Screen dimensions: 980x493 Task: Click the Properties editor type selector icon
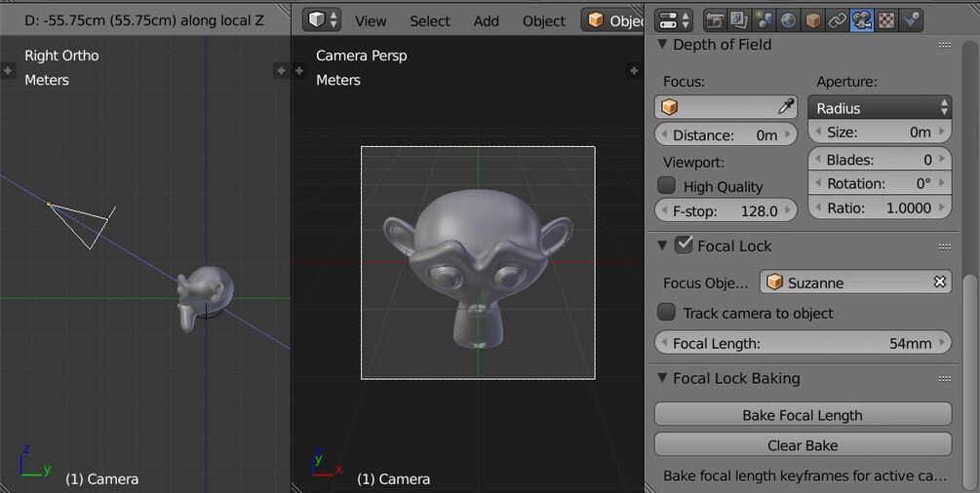point(673,20)
